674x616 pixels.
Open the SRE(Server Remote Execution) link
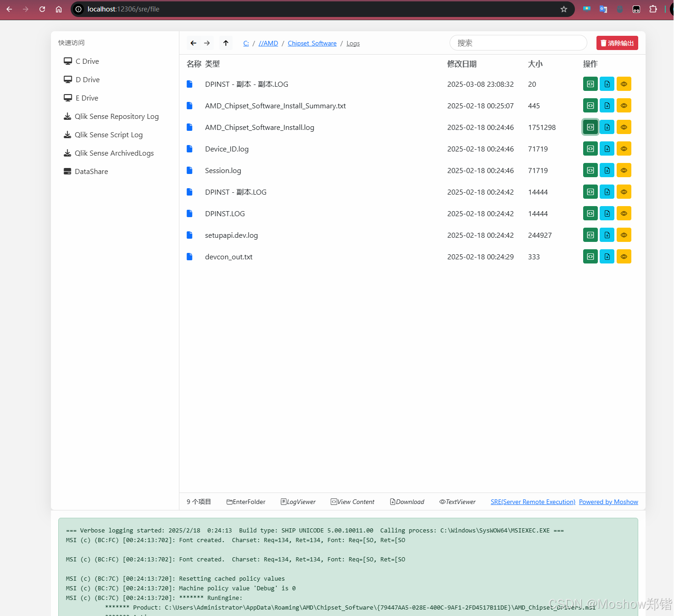click(x=533, y=501)
